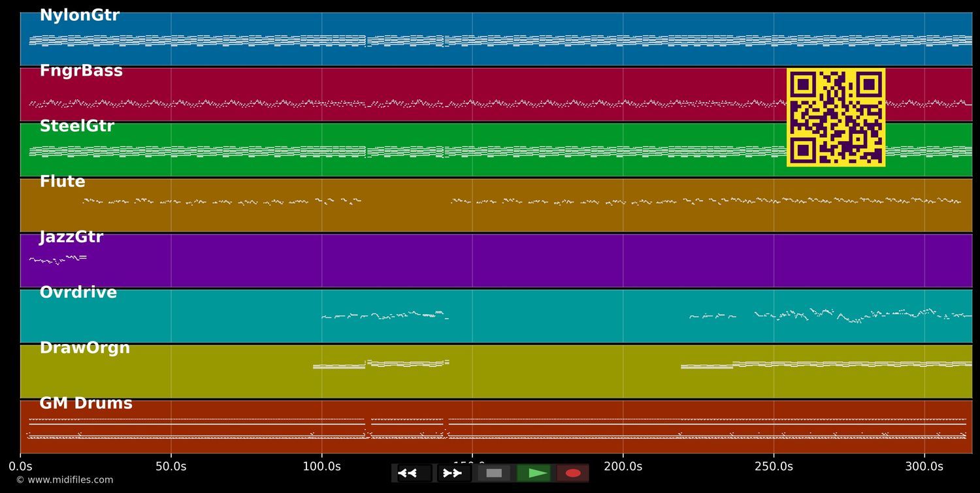Toggle the Ovrdrive track on

pos(78,292)
